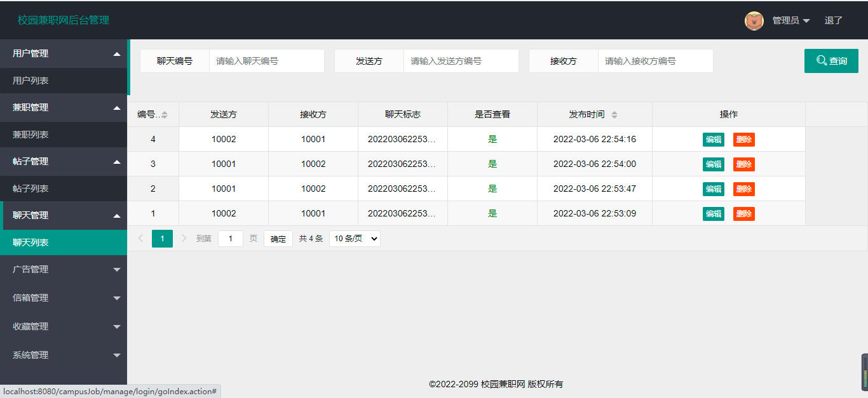Viewport: 868px width, 398px height.
Task: Expand the 信箱管理 menu section
Action: tap(64, 298)
